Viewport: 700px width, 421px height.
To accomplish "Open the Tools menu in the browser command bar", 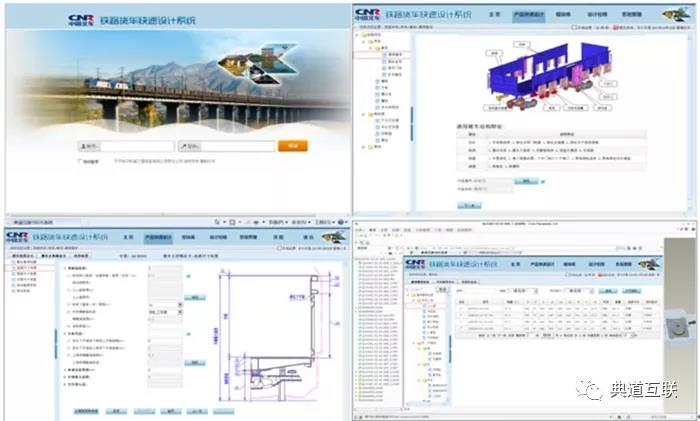I will click(324, 222).
